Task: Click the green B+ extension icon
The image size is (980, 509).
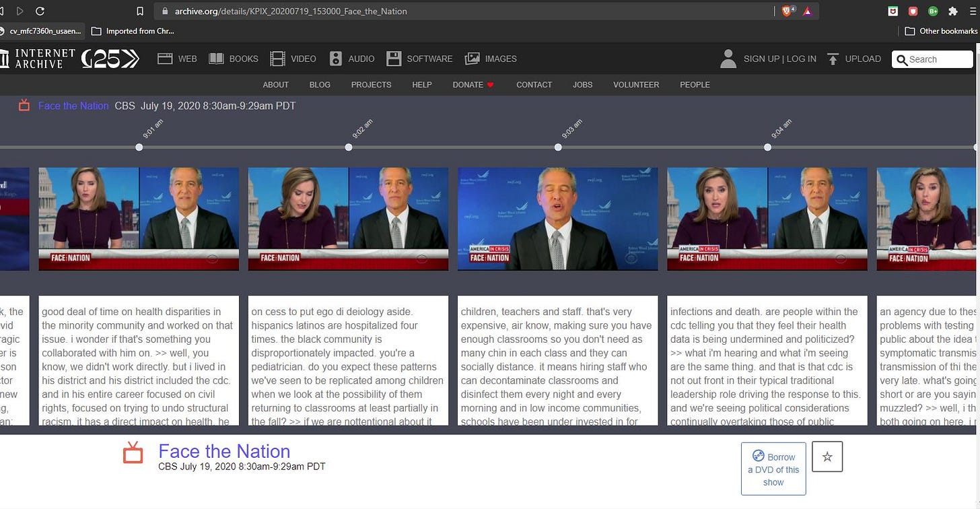Action: (933, 11)
